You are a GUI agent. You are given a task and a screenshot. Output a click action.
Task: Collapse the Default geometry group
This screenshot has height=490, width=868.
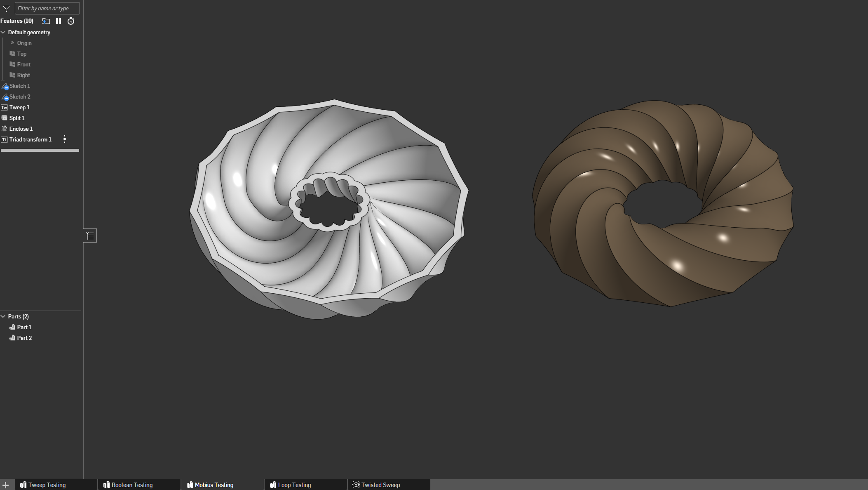(3, 32)
